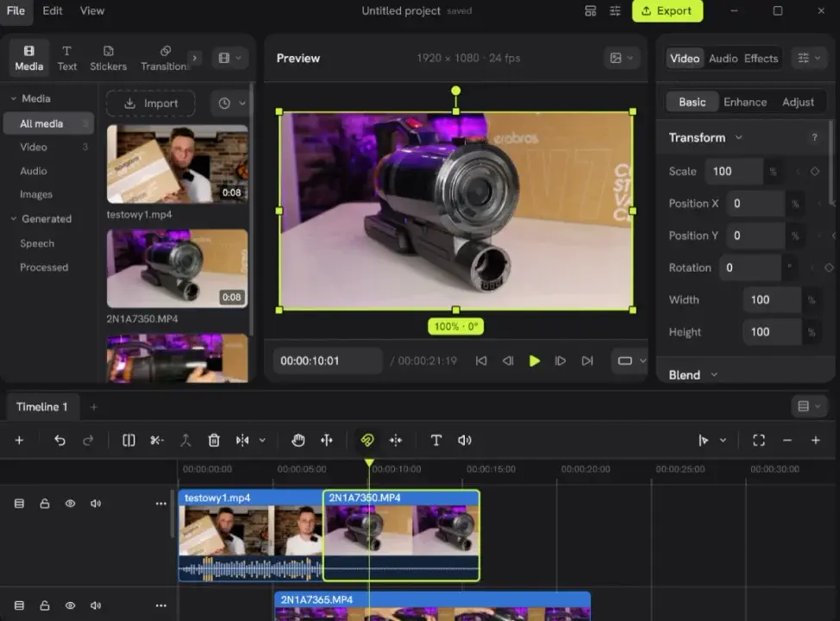Jump to the end of the timeline

587,361
